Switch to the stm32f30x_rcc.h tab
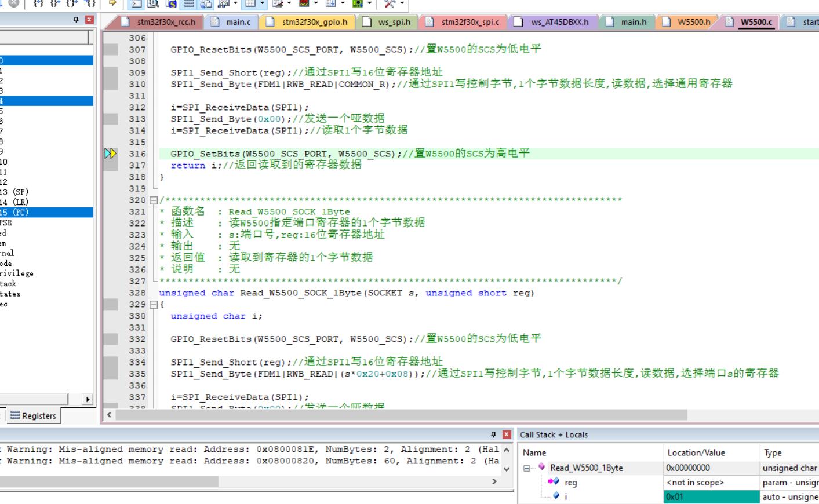Screen dimensions: 819x504 pyautogui.click(x=161, y=22)
